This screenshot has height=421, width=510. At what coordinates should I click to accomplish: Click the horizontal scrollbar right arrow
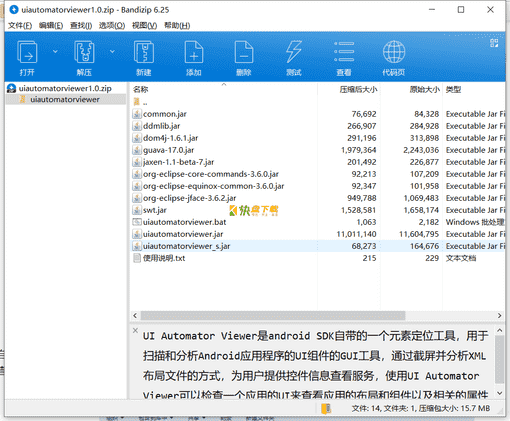[x=499, y=315]
